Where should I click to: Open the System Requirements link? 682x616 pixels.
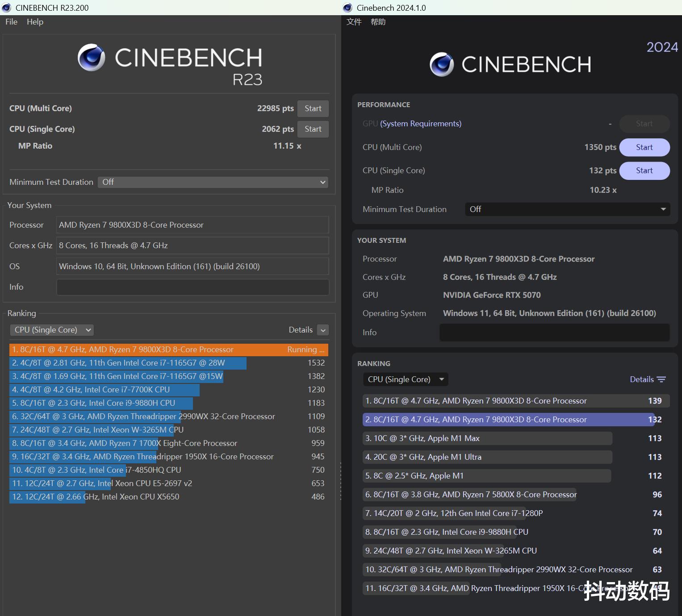pyautogui.click(x=421, y=124)
